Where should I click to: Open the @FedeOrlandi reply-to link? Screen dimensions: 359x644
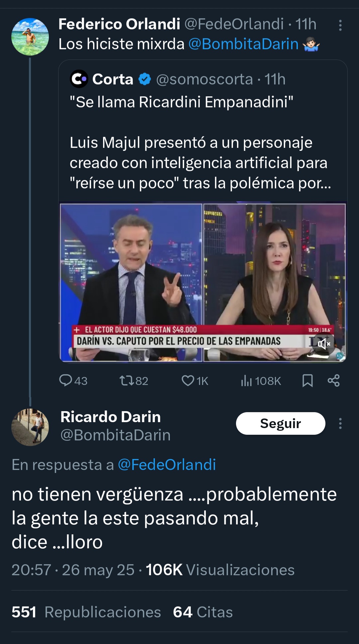pos(167,465)
